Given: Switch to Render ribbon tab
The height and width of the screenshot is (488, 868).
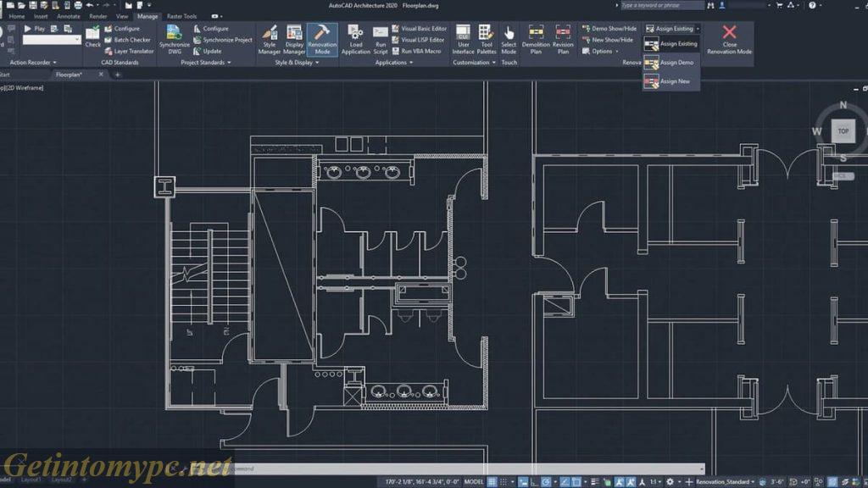Looking at the screenshot, I should [98, 17].
